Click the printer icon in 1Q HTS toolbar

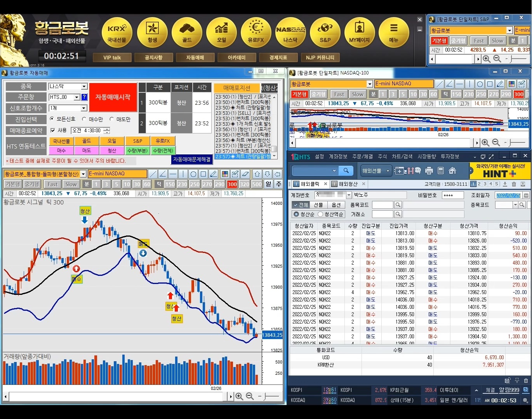pos(429,170)
